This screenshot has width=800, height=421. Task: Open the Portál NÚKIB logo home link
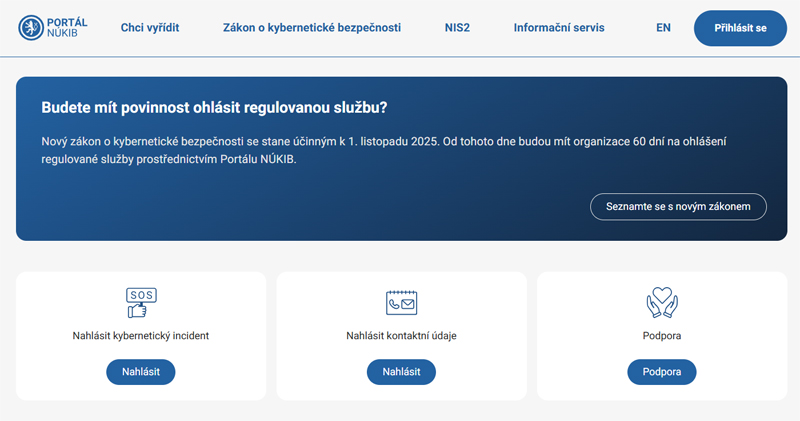(x=53, y=28)
